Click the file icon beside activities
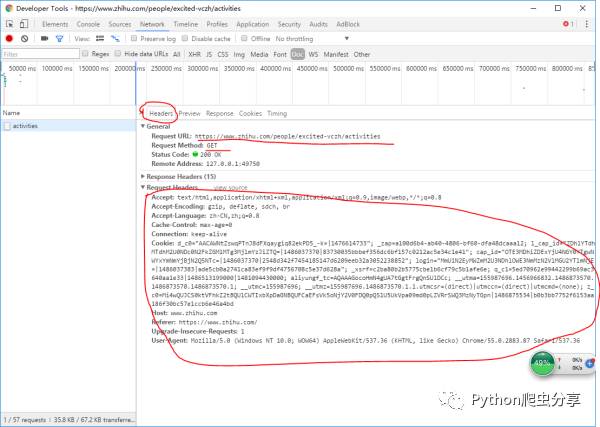 7,126
